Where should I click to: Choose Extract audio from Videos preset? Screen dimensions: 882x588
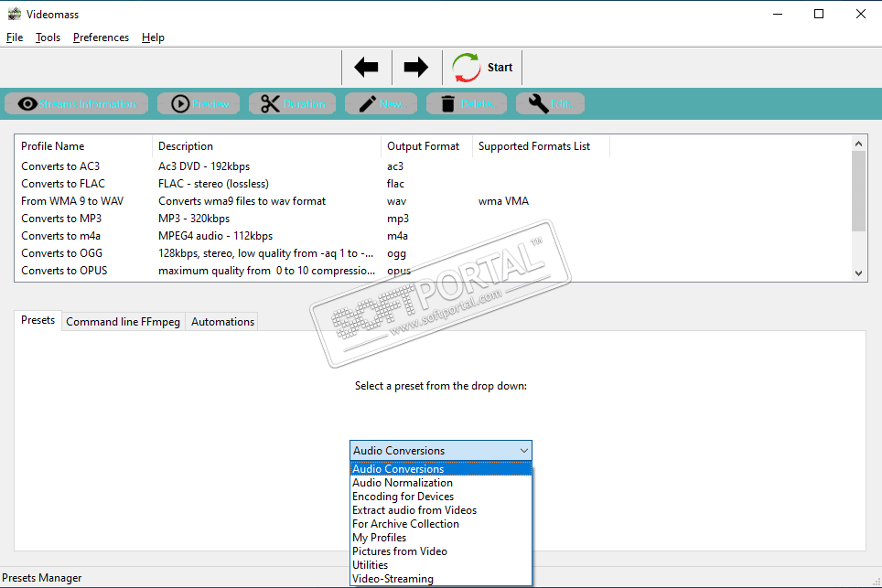441,510
